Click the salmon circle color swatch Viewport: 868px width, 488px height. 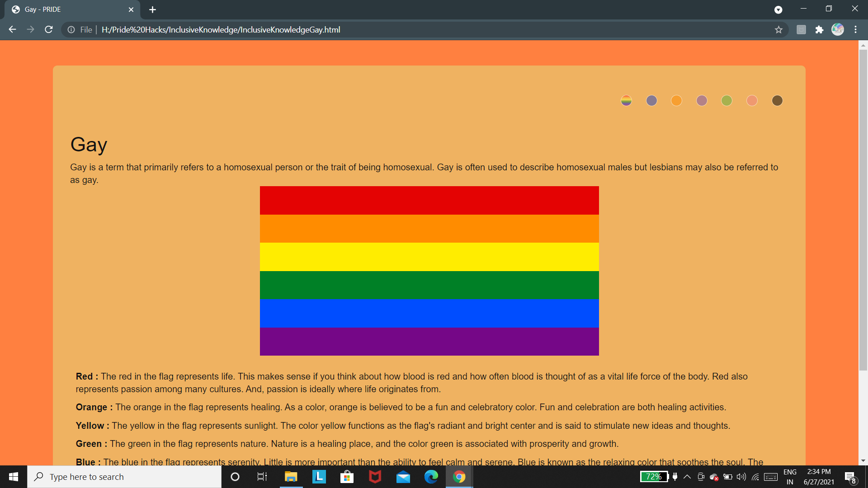click(752, 100)
